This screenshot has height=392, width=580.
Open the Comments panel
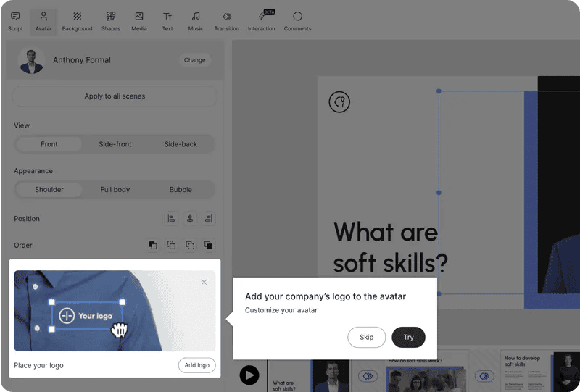coord(297,21)
